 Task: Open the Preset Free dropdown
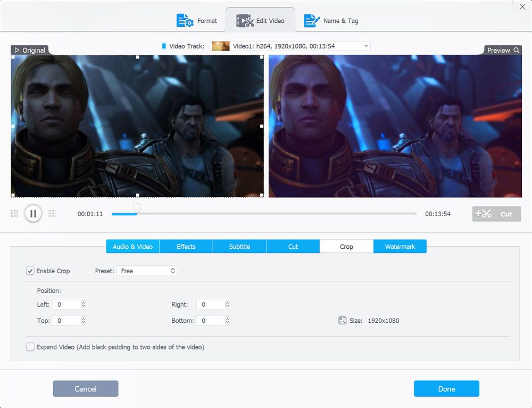[x=147, y=271]
